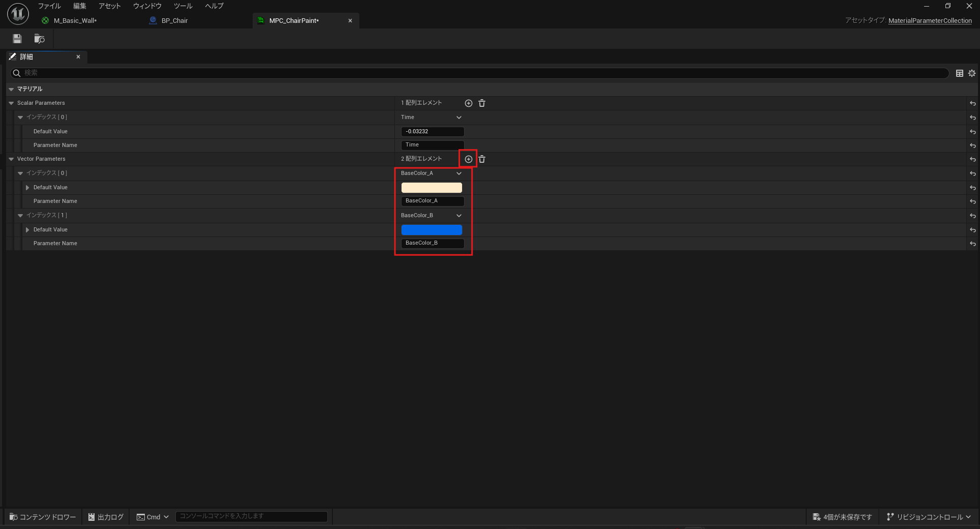This screenshot has height=529, width=980.
Task: Add a new Scalar Parameters array element
Action: [x=468, y=103]
